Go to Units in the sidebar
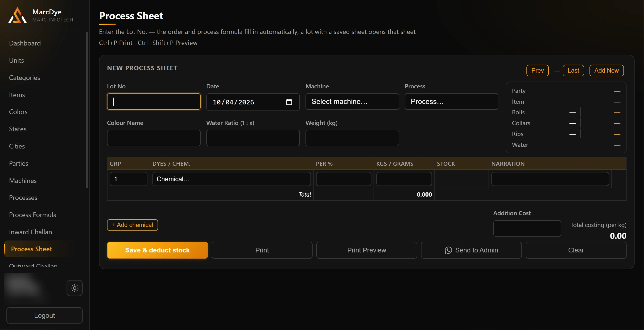Screen dimensions: 644x330 point(17,61)
